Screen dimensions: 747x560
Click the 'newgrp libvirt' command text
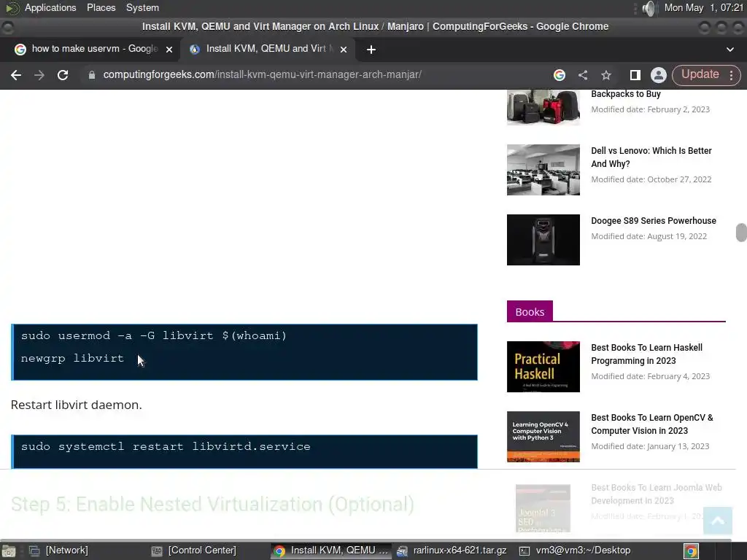(72, 358)
